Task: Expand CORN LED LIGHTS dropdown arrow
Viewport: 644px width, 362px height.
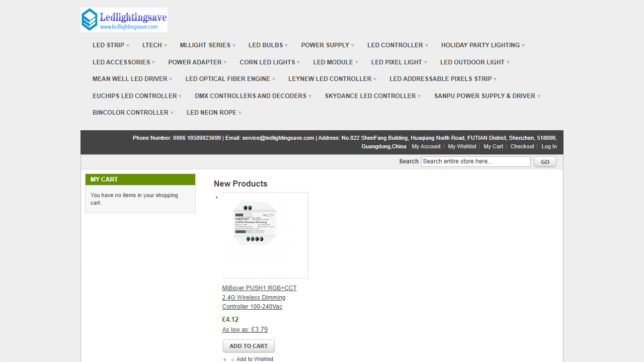Action: [x=298, y=63]
